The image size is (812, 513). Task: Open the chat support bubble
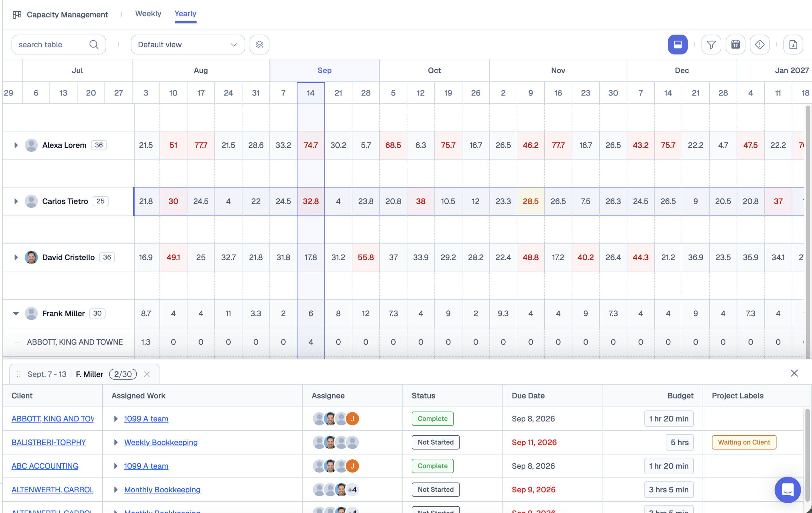point(787,490)
